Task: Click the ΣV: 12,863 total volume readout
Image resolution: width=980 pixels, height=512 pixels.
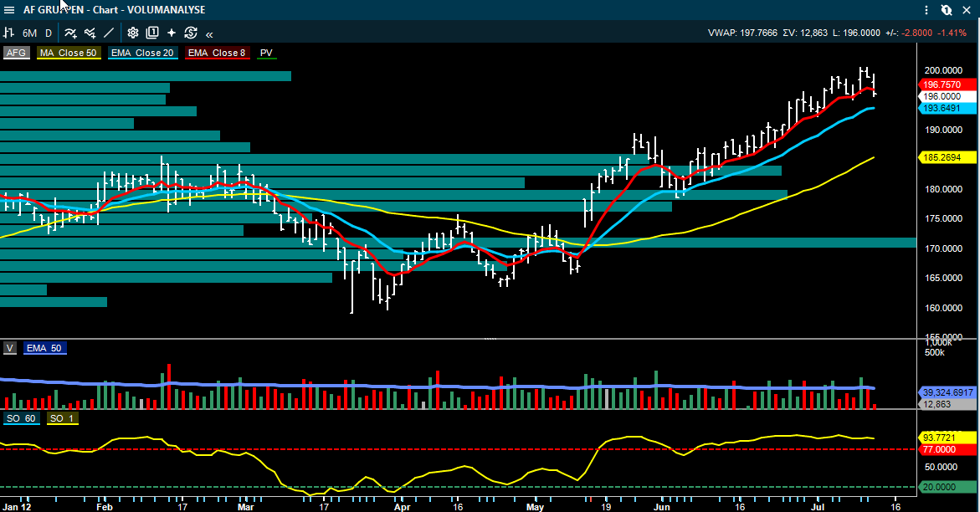Action: click(805, 33)
